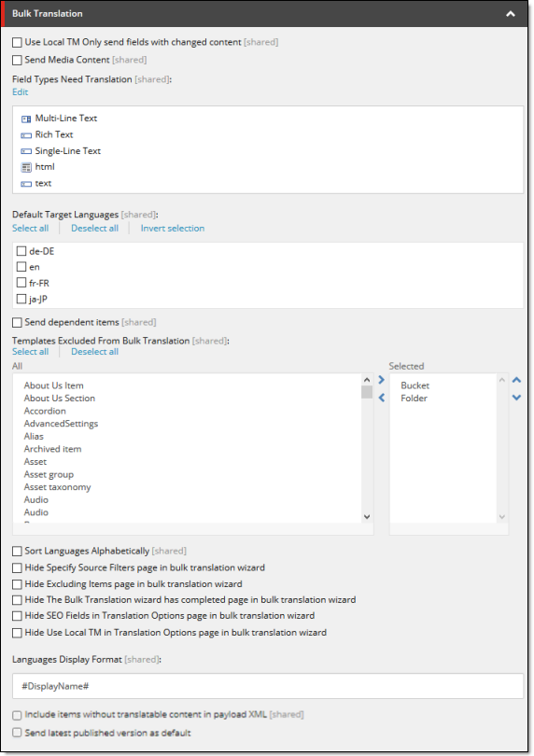The width and height of the screenshot is (534, 756).
Task: Click the Multi-Line Text field type icon
Action: point(26,119)
